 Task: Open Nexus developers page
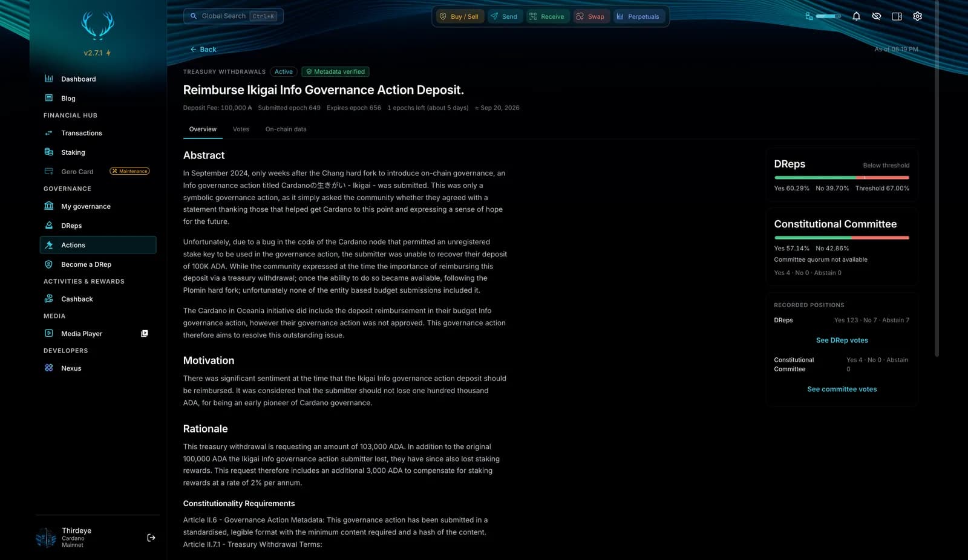click(97, 368)
